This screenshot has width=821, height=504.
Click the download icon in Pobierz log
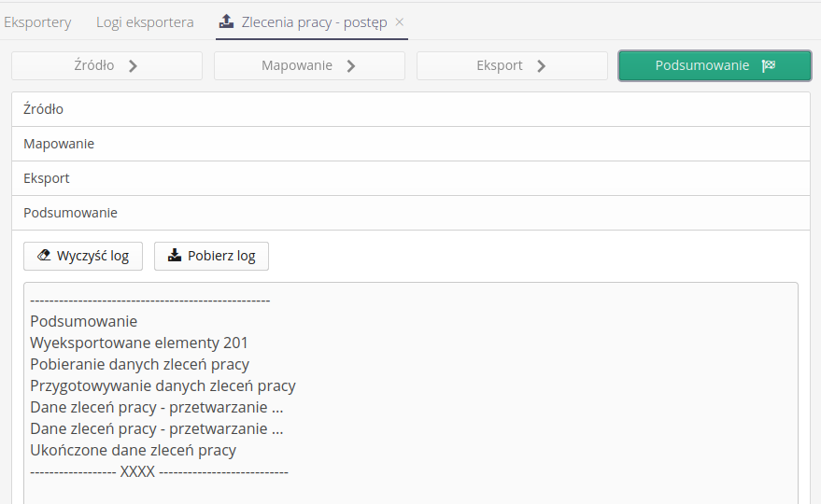tap(175, 256)
